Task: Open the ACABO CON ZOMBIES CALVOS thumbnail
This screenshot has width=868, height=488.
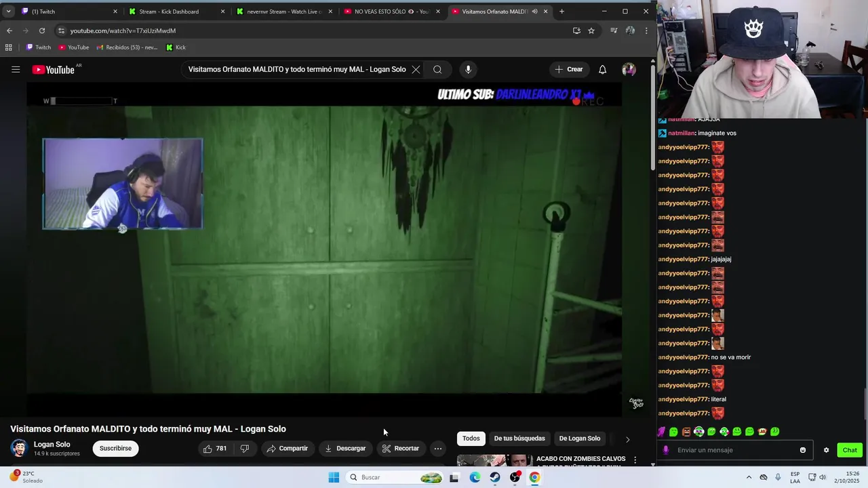Action: [x=494, y=461]
